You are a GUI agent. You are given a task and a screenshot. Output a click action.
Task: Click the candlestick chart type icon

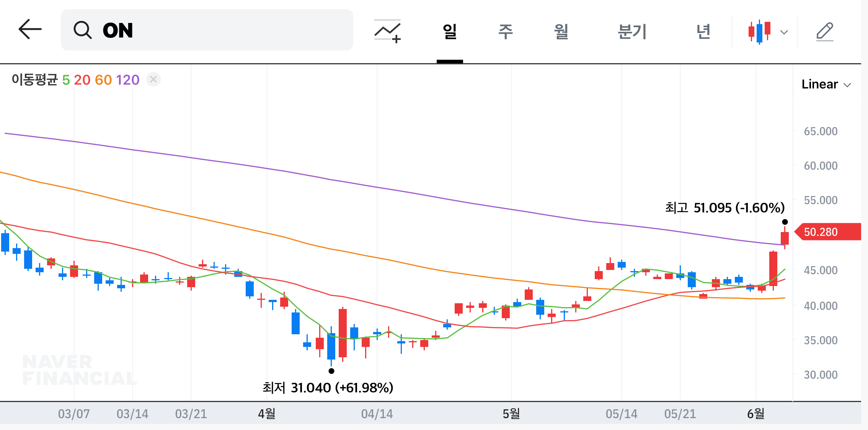coord(759,32)
